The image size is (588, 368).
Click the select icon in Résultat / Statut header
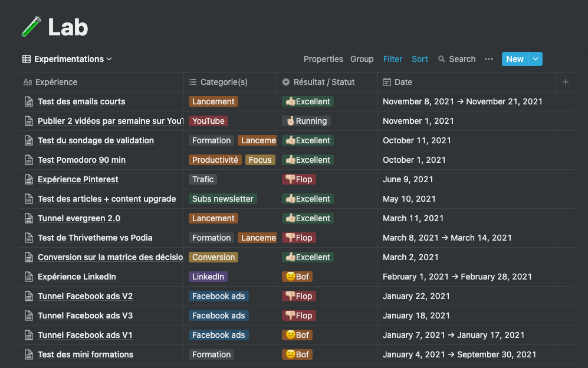[x=286, y=82]
